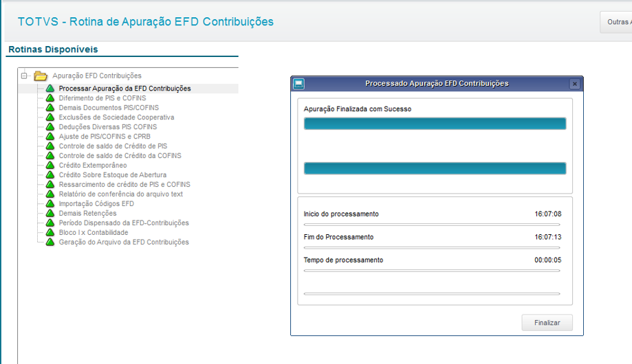Click green triangle icon beside Processar Apuração da EFD Contribuições
632x364 pixels.
(50, 88)
